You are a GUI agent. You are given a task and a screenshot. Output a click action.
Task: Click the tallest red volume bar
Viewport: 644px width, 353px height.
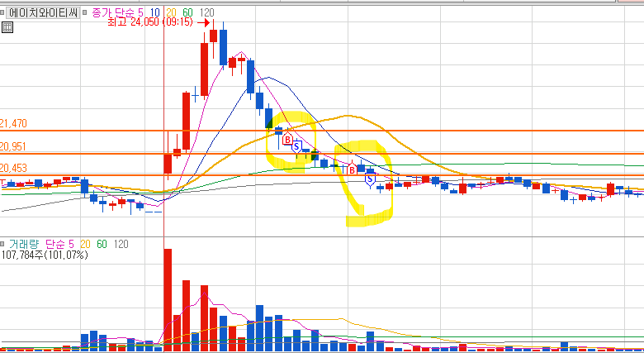pos(168,299)
